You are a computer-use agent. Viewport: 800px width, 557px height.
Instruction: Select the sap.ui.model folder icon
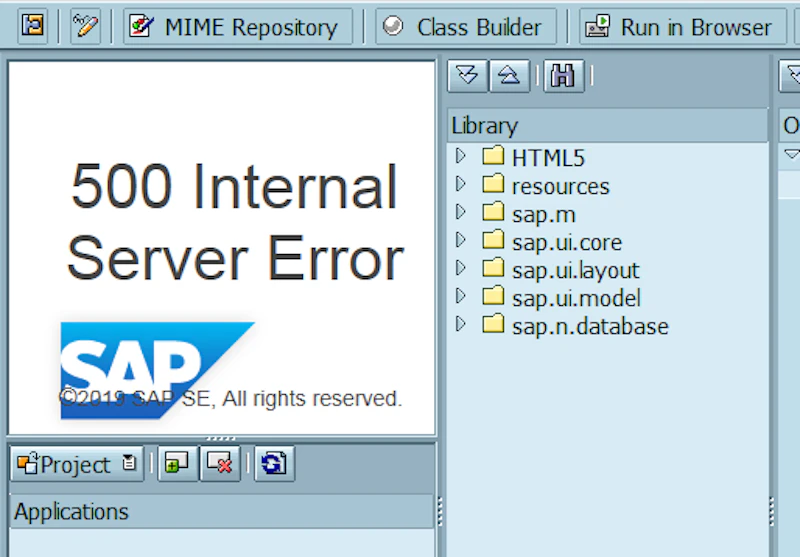tap(493, 296)
